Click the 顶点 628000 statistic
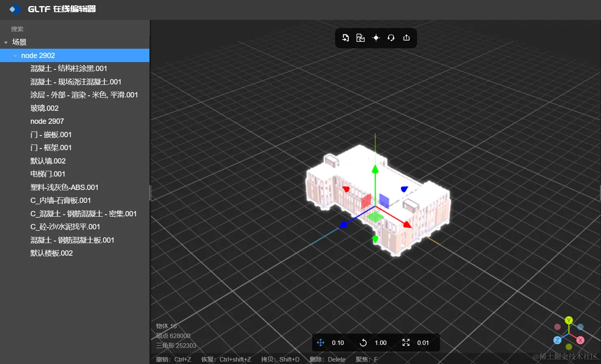The height and width of the screenshot is (364, 601). tap(173, 336)
